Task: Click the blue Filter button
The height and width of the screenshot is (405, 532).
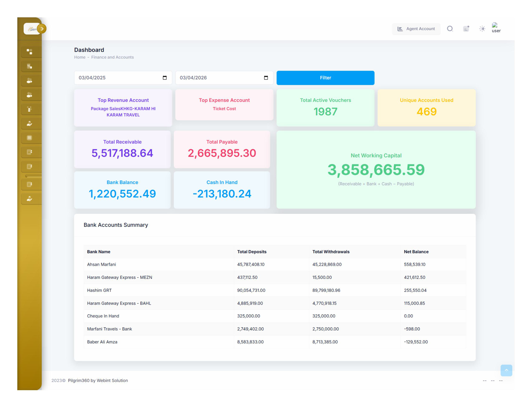Action: click(325, 78)
